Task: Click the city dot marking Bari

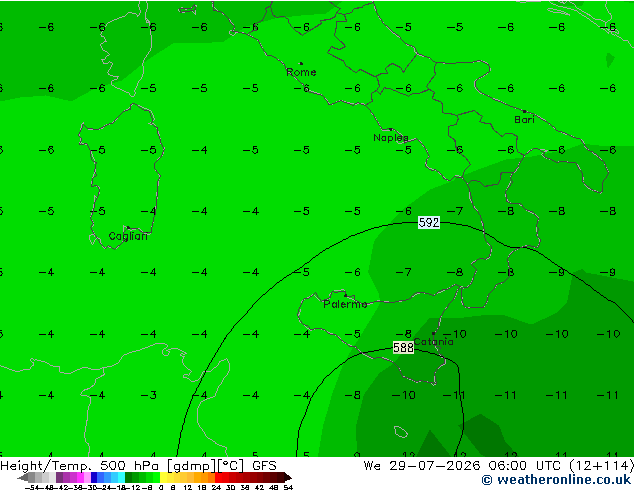Action: pos(524,111)
